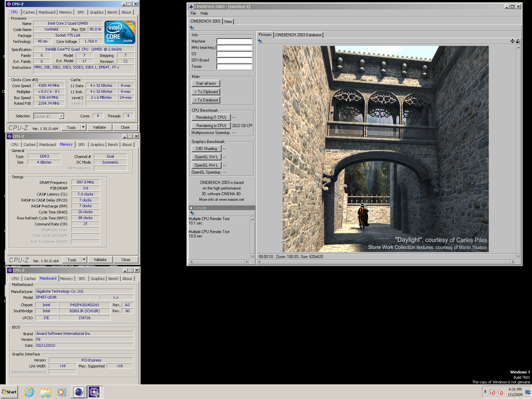This screenshot has width=532, height=399.
Task: Click the pin icon under the Pictures tab
Action: point(260,41)
